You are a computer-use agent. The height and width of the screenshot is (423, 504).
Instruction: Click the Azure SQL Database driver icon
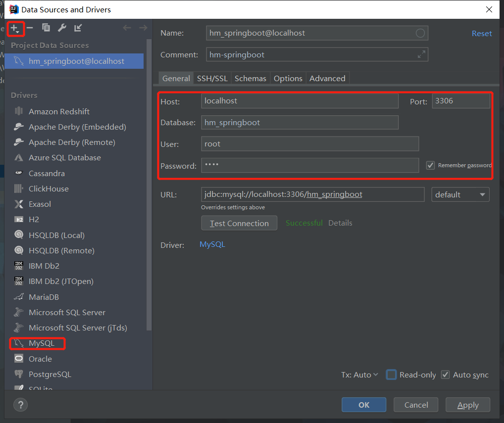coord(19,157)
